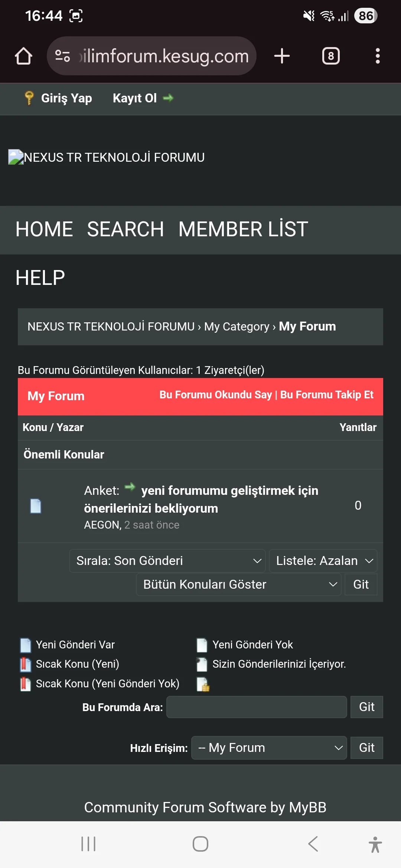Tap the browser home icon

[x=23, y=56]
